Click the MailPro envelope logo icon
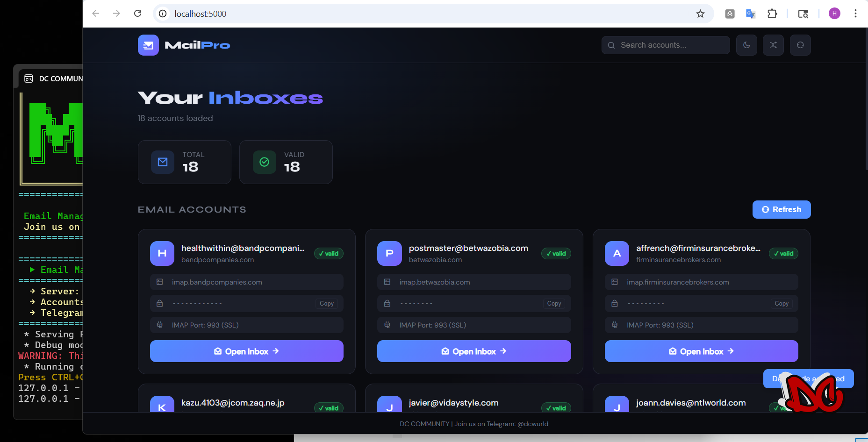 (x=148, y=45)
